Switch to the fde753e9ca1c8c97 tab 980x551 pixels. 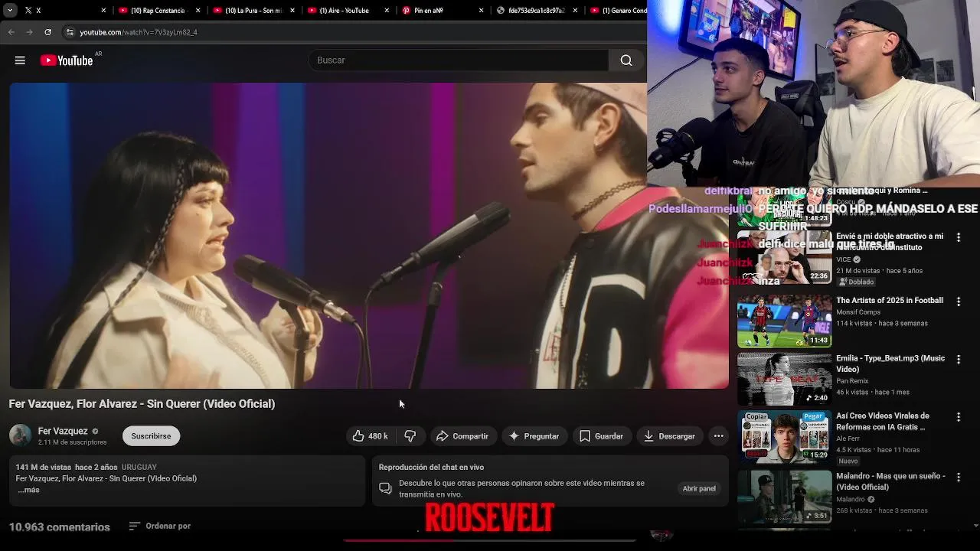pyautogui.click(x=536, y=11)
